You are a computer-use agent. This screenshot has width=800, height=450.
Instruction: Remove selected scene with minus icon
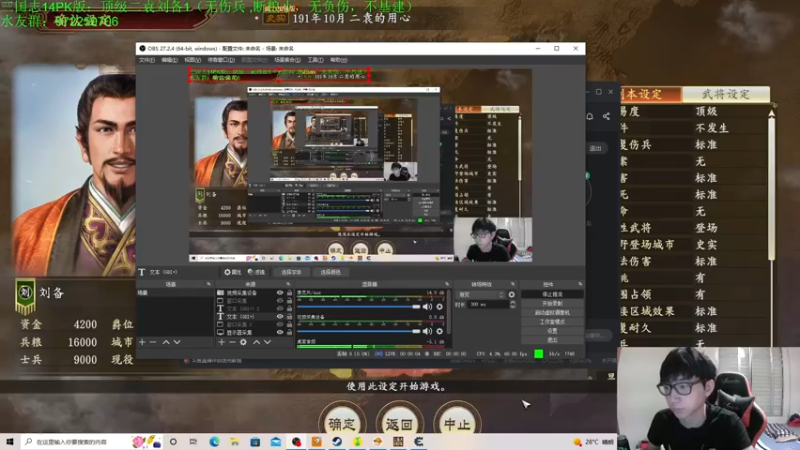[x=153, y=342]
